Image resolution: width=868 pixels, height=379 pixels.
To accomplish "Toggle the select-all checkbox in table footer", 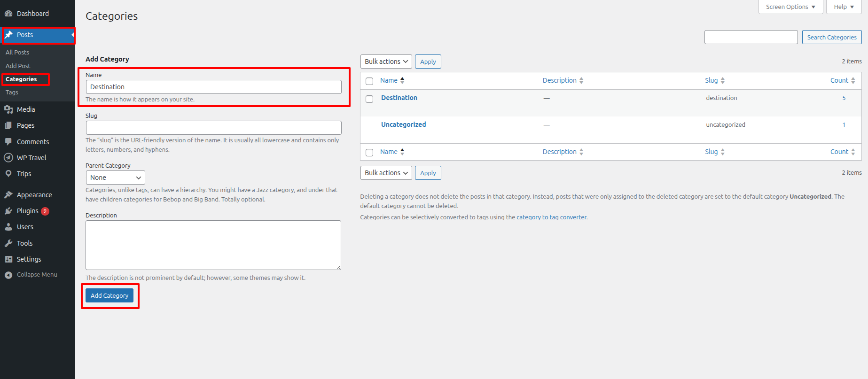I will (x=369, y=153).
